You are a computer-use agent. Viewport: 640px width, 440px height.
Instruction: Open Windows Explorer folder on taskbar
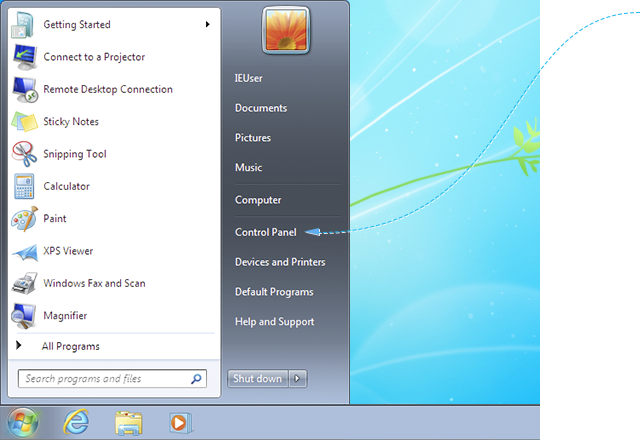point(129,423)
